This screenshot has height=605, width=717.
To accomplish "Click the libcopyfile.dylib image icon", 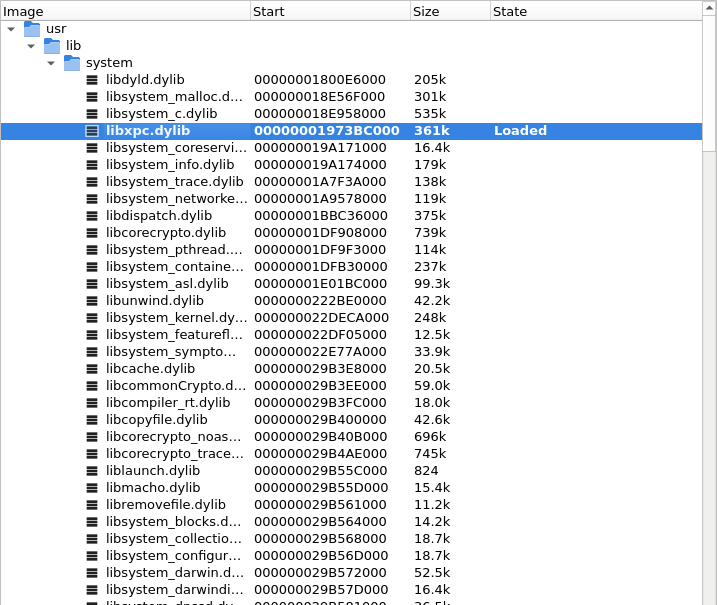I will 92,420.
